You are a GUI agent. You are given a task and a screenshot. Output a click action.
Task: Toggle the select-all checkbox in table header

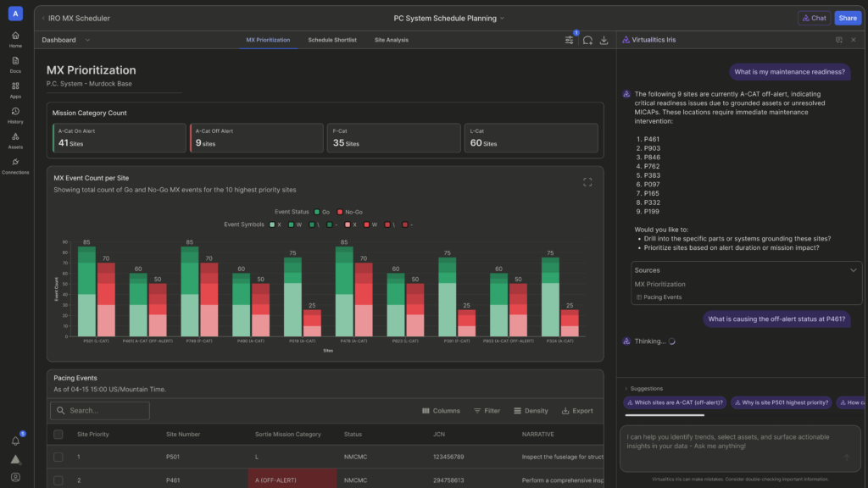click(x=58, y=435)
